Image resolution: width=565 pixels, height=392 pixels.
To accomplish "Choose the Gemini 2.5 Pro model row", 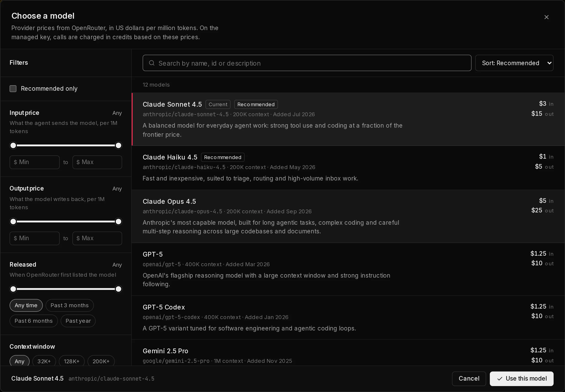I will pyautogui.click(x=348, y=353).
